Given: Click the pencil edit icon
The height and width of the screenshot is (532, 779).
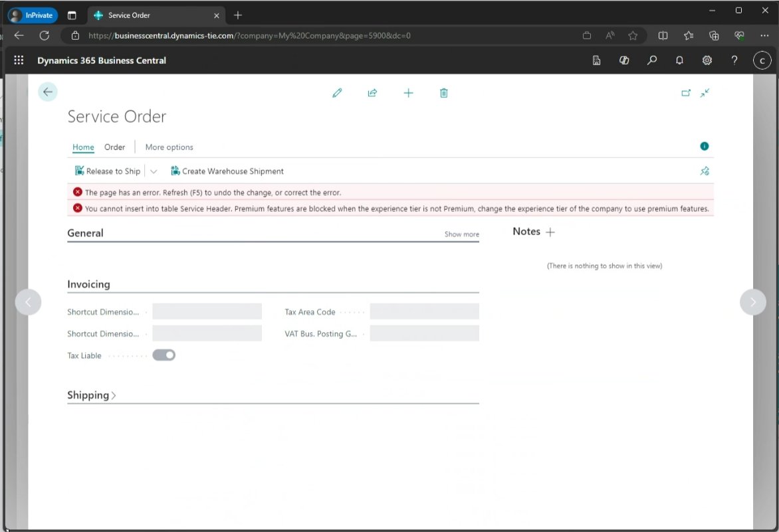Looking at the screenshot, I should pyautogui.click(x=338, y=93).
